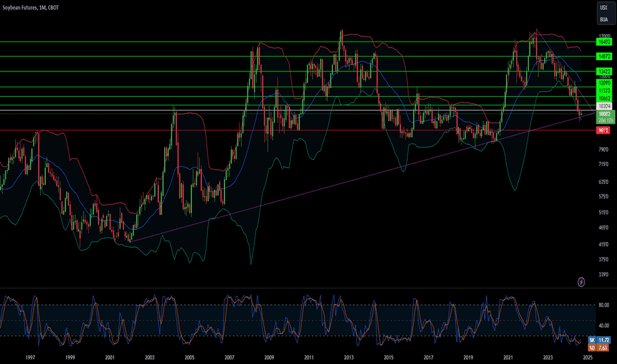
Task: Click the 2021 label on the time axis
Action: point(508,357)
